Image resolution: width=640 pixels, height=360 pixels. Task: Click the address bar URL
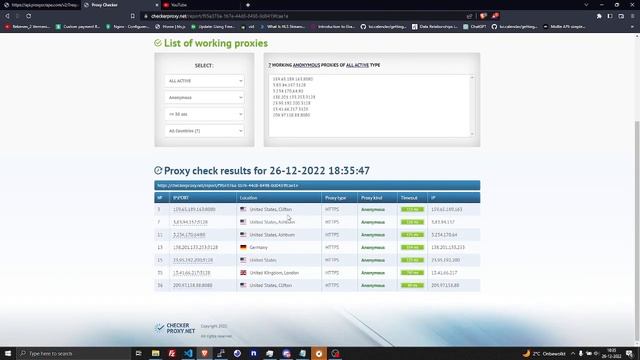point(220,16)
